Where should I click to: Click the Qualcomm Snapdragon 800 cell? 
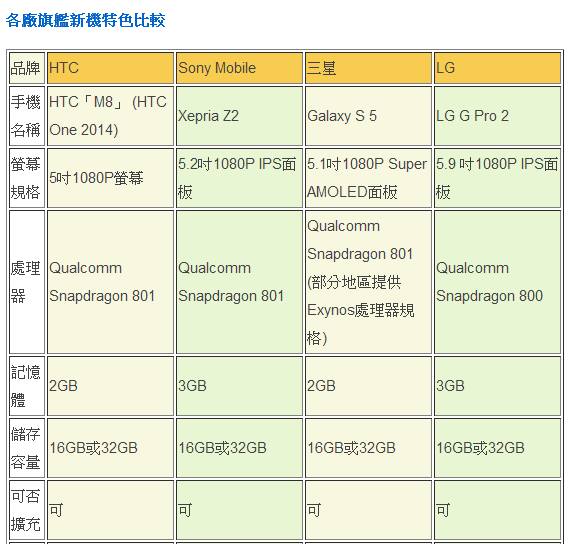pyautogui.click(x=498, y=282)
